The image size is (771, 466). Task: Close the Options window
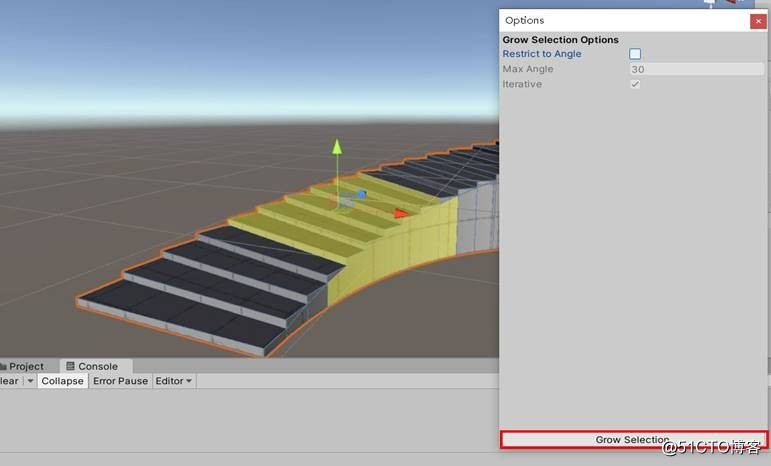pyautogui.click(x=758, y=21)
